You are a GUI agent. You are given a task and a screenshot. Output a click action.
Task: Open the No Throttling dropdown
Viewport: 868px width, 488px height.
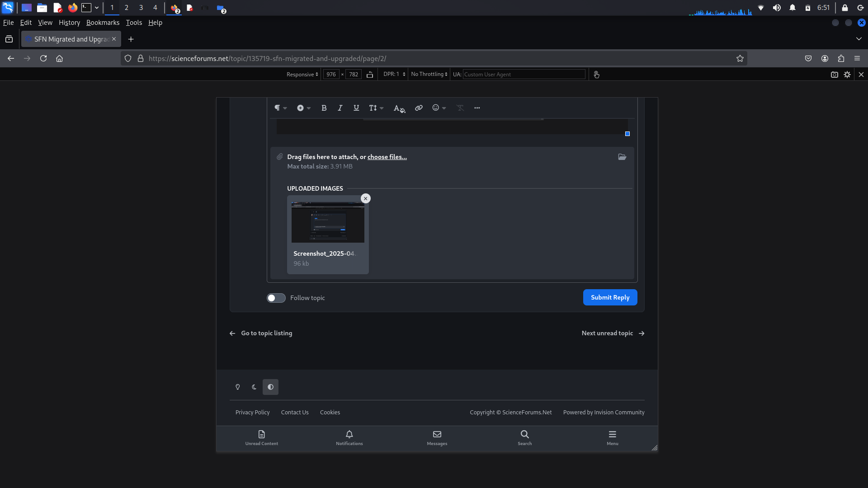coord(429,75)
